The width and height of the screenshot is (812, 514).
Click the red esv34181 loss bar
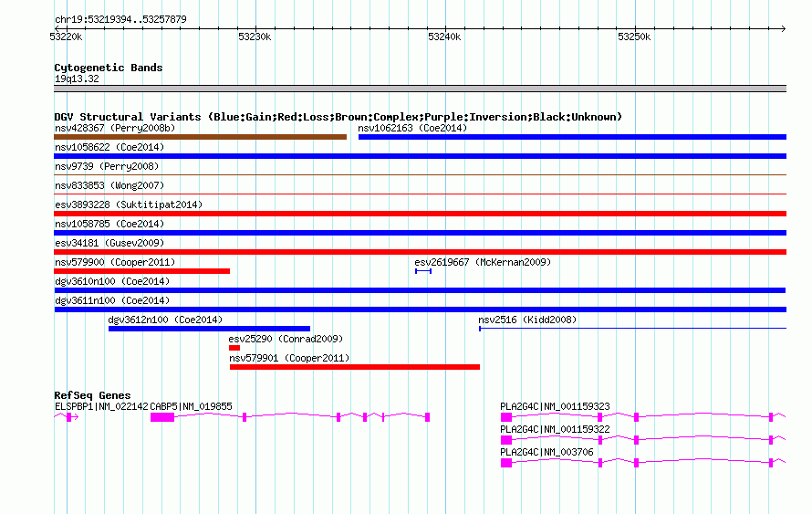tap(420, 252)
